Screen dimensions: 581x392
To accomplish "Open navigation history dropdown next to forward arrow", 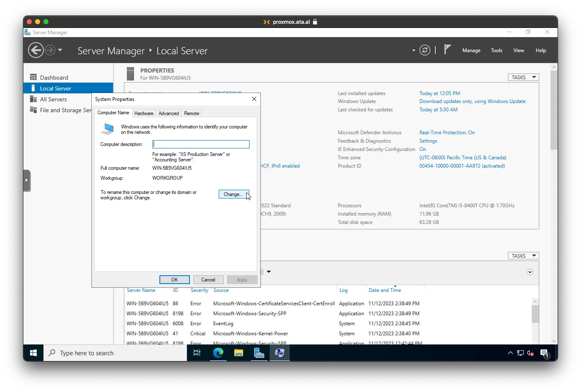I will (60, 50).
